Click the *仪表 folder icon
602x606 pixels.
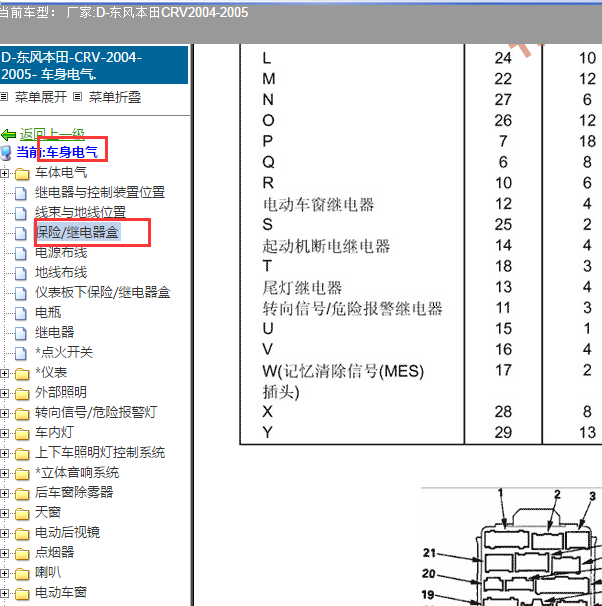(x=22, y=374)
